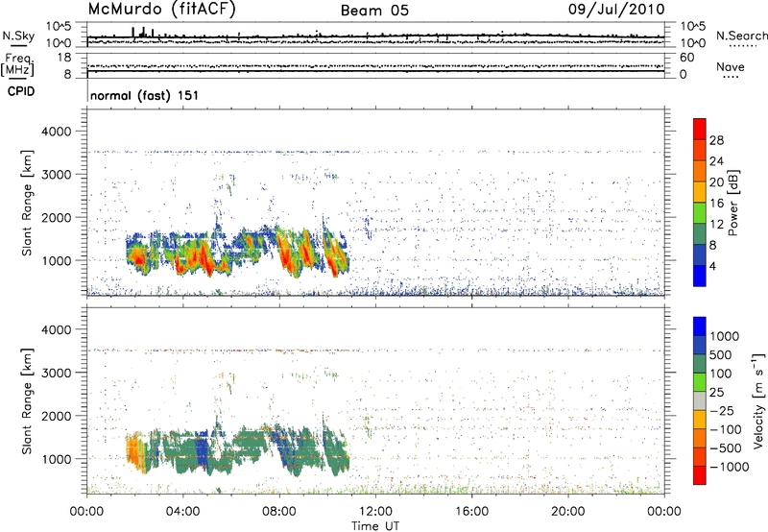Click the 18 tick on frequency axis
Screen dimensions: 768x532
[64, 58]
